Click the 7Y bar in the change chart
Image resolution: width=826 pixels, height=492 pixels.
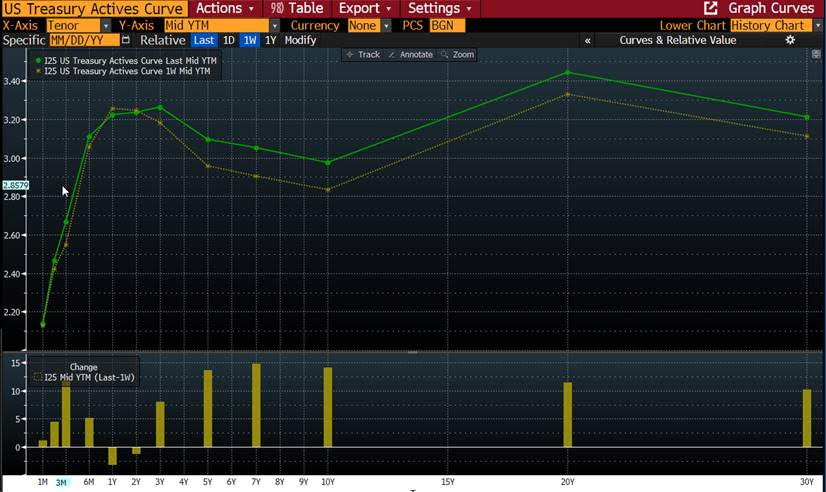click(x=256, y=405)
